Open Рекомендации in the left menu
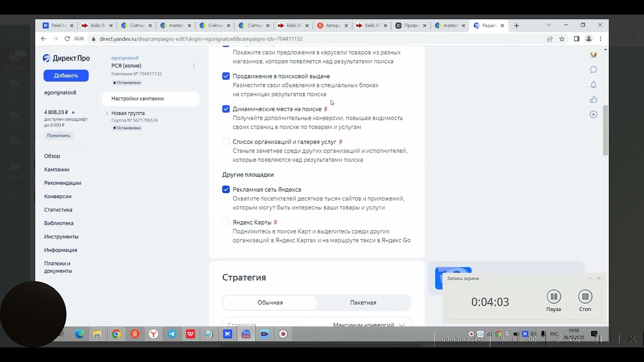The height and width of the screenshot is (362, 644). pyautogui.click(x=62, y=183)
